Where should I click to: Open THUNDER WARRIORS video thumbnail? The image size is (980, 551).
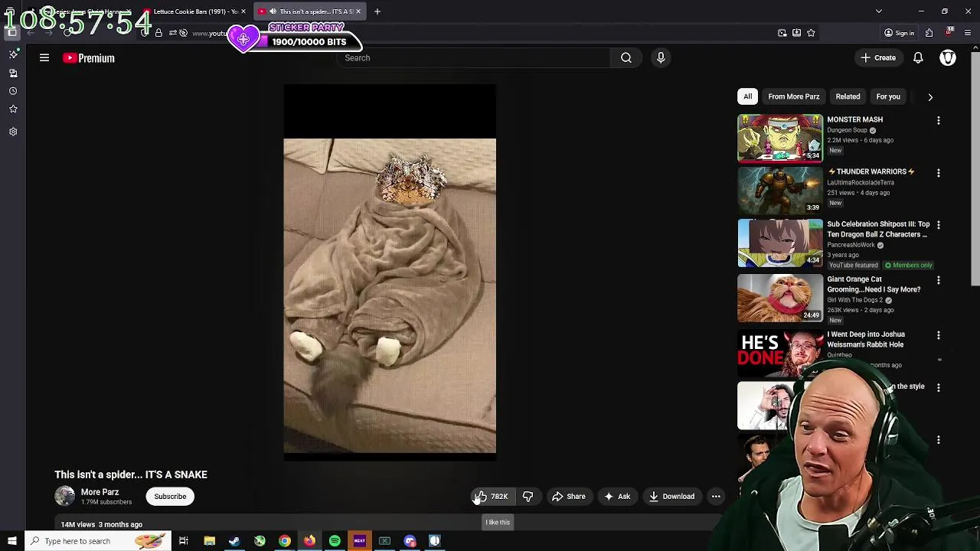[x=780, y=191]
